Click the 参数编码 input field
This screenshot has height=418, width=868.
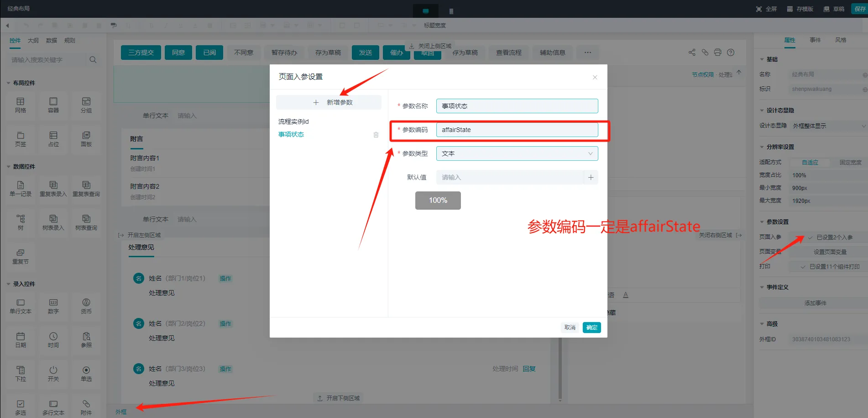click(517, 130)
